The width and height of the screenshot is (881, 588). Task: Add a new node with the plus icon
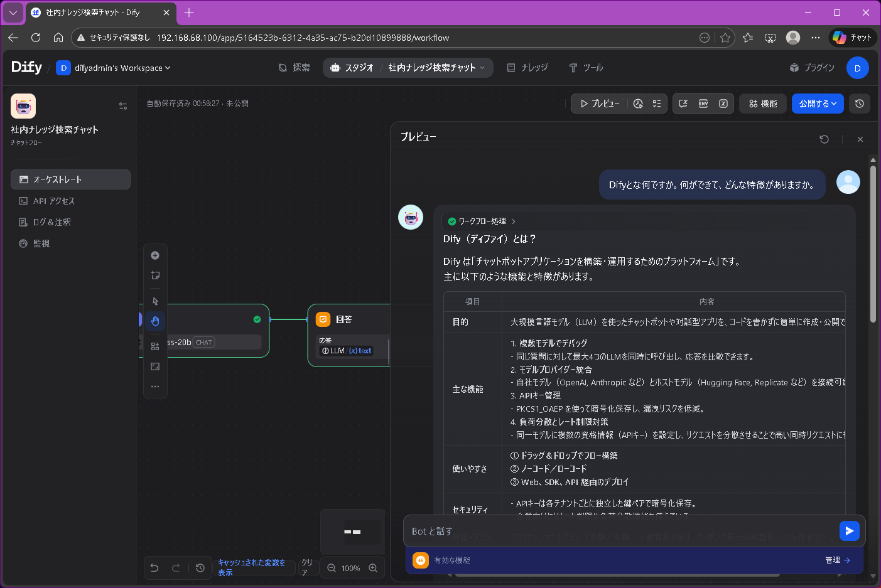coord(155,255)
